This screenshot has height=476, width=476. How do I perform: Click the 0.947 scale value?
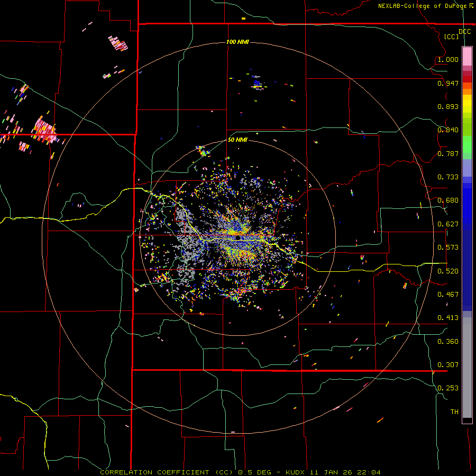(x=448, y=83)
